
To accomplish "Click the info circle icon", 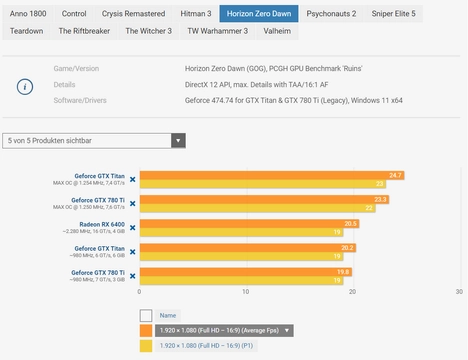I will (x=25, y=87).
